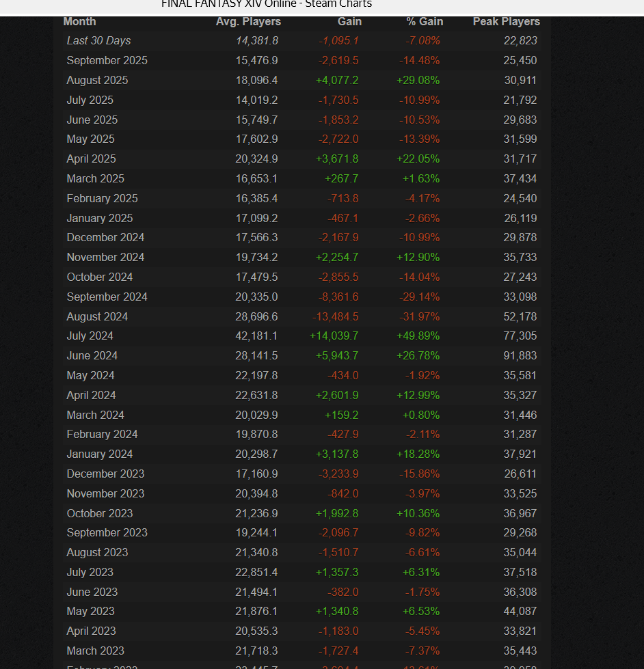Click August 2023 month cell
The image size is (644, 669).
pyautogui.click(x=97, y=553)
